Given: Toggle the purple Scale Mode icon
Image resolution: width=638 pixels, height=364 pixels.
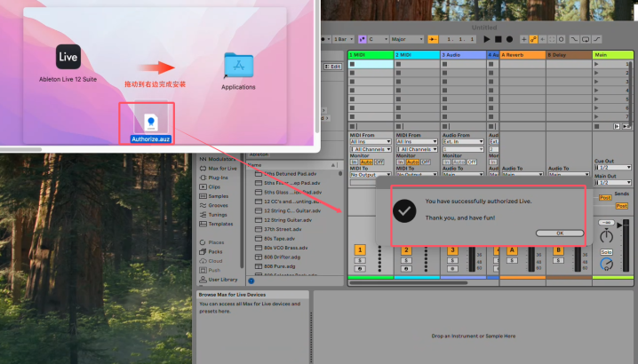Looking at the screenshot, I should click(x=362, y=39).
